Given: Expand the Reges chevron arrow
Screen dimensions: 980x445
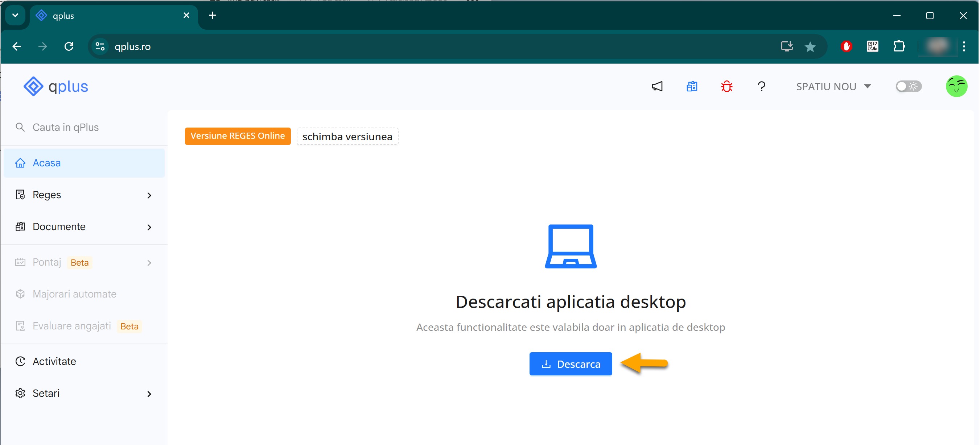Looking at the screenshot, I should coord(149,195).
